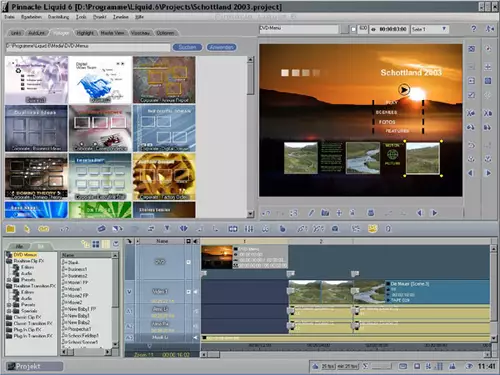Toggle the DVD track checkbox
500x375 pixels.
188,262
